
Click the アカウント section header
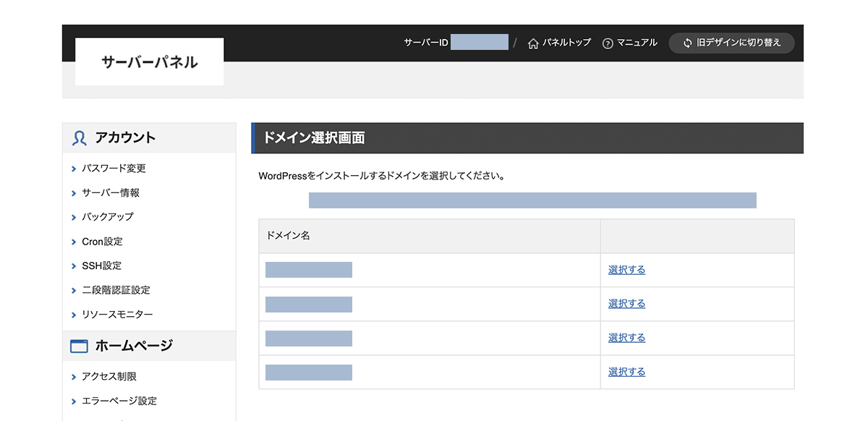(149, 137)
